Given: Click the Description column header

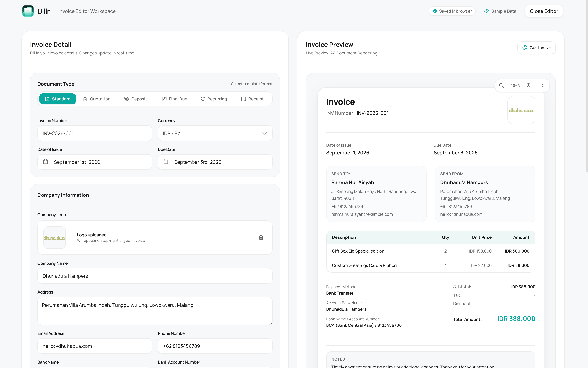Looking at the screenshot, I should [344, 237].
